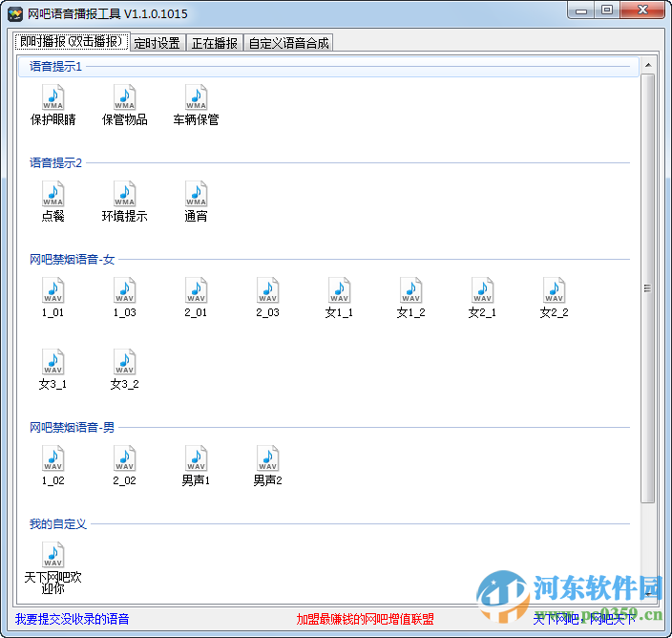Maximize the 网吧语音播报工具 window
Image resolution: width=672 pixels, height=638 pixels.
tap(607, 11)
